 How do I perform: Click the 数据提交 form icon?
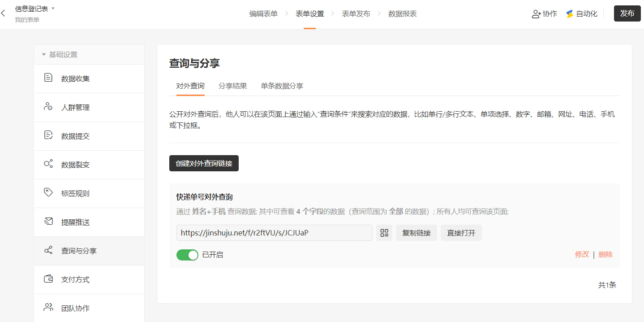pos(48,135)
